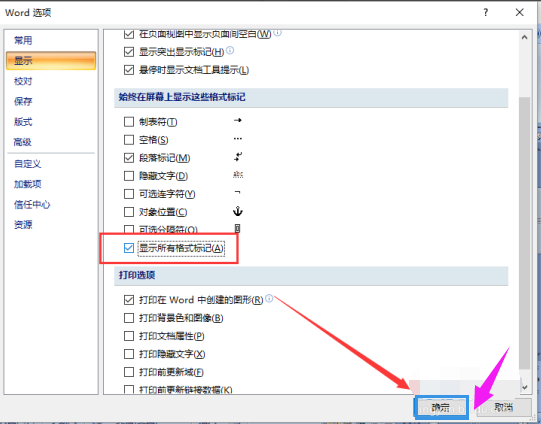The height and width of the screenshot is (424, 541).
Task: Click the hidden text symbol beside 隐藏文字
Action: [x=238, y=175]
